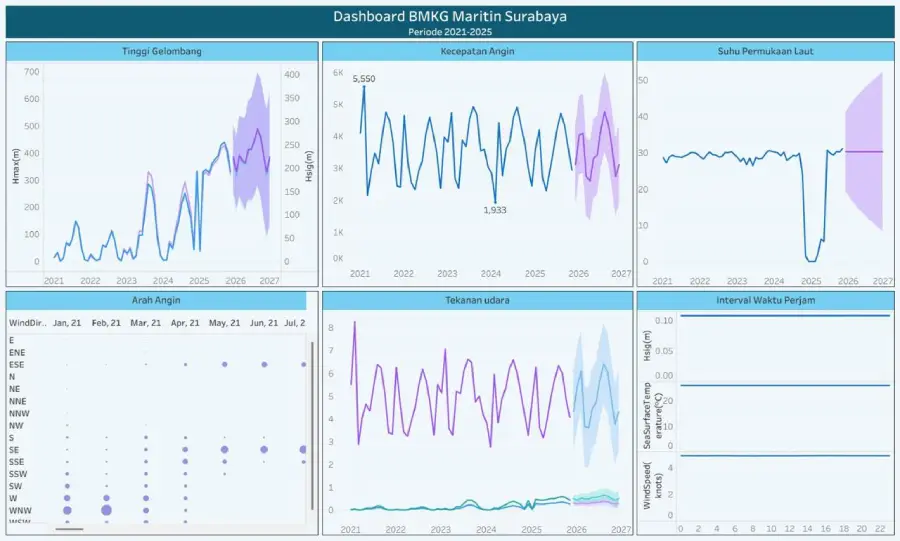Select the Kecepatan Angin panel header
900x541 pixels.
coord(477,51)
